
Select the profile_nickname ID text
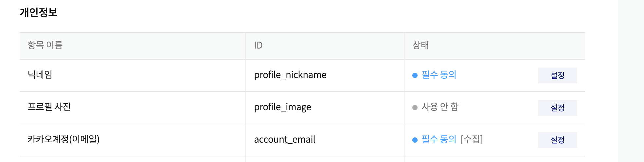[x=290, y=75]
